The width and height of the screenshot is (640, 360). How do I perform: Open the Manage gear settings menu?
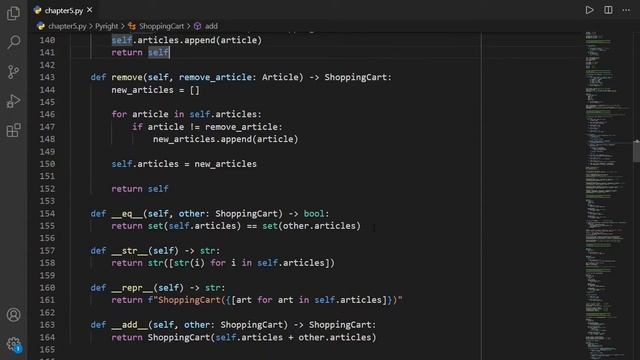point(13,344)
